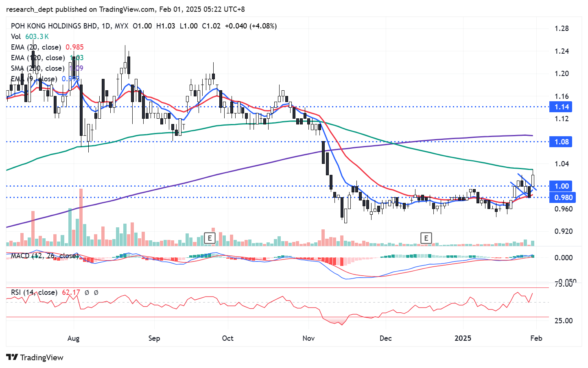This screenshot has width=588, height=368.
Task: Click the TradingView logo icon
Action: tap(12, 357)
